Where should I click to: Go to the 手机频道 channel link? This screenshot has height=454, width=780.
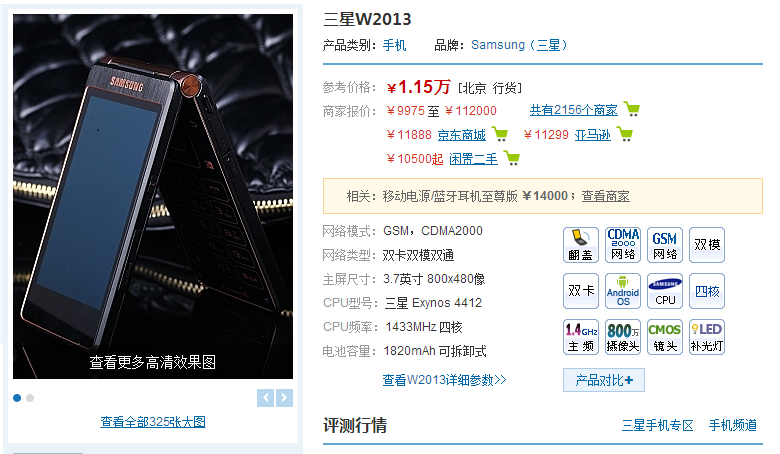pos(733,425)
